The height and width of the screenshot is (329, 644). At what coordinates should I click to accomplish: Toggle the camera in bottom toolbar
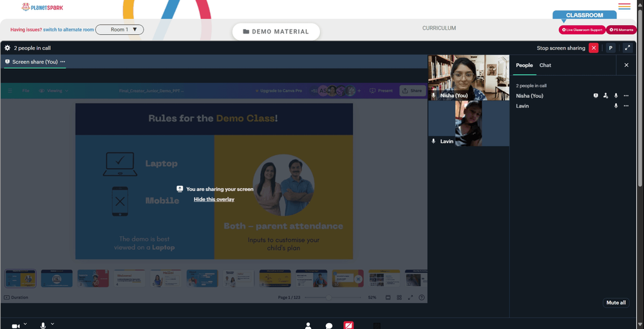click(x=15, y=326)
